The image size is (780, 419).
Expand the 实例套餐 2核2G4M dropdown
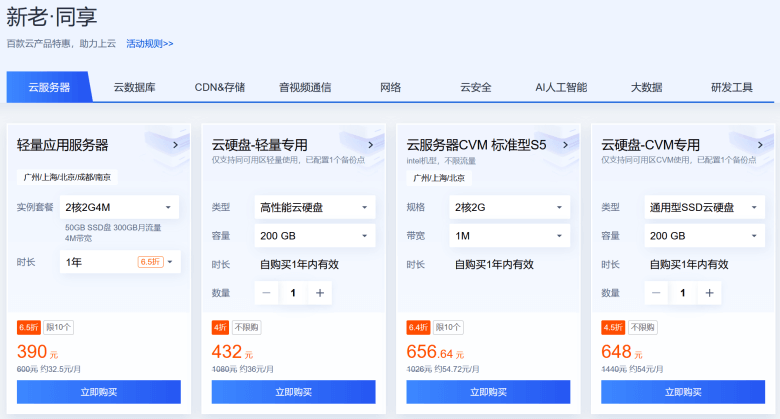[120, 207]
